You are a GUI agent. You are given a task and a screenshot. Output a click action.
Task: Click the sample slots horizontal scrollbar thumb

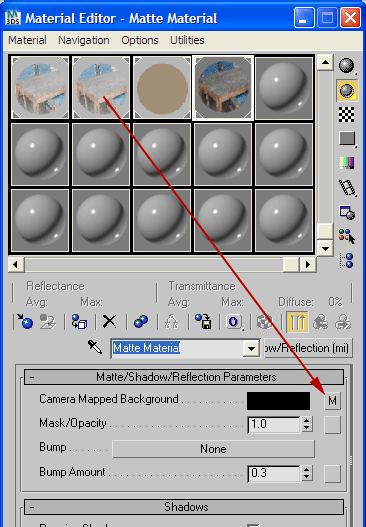point(291,265)
